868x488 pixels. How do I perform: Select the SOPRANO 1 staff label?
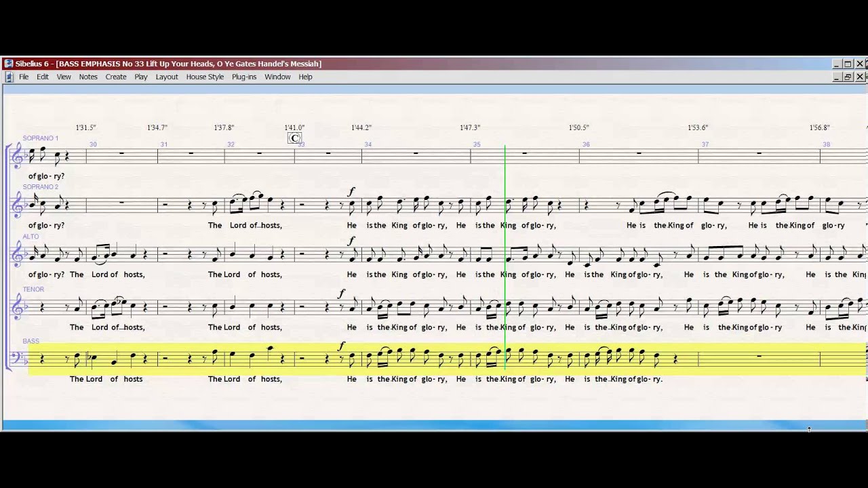click(x=41, y=138)
